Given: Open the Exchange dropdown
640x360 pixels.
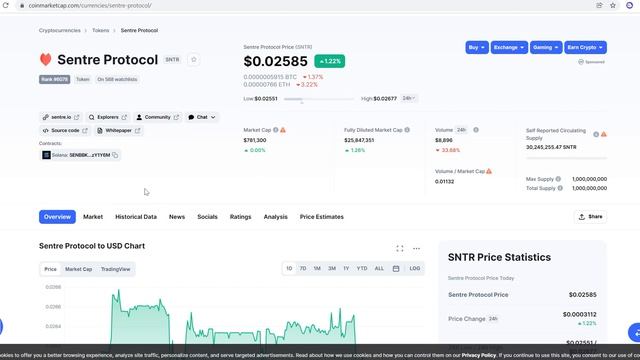Looking at the screenshot, I should point(509,47).
